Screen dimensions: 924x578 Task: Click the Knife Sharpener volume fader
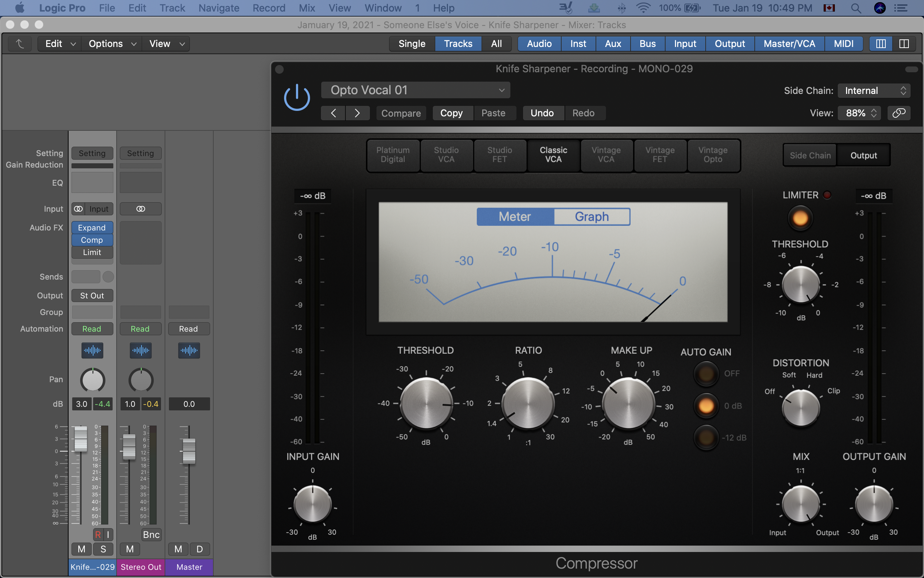coord(80,439)
